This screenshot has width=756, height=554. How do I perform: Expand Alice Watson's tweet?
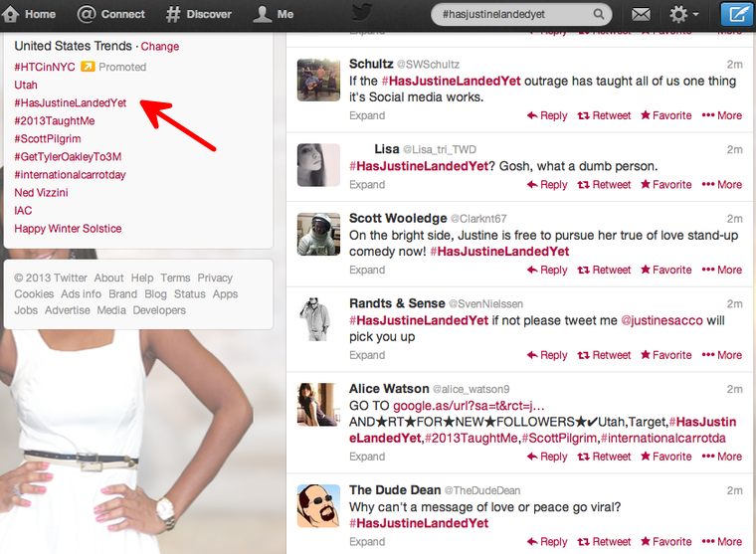click(367, 457)
